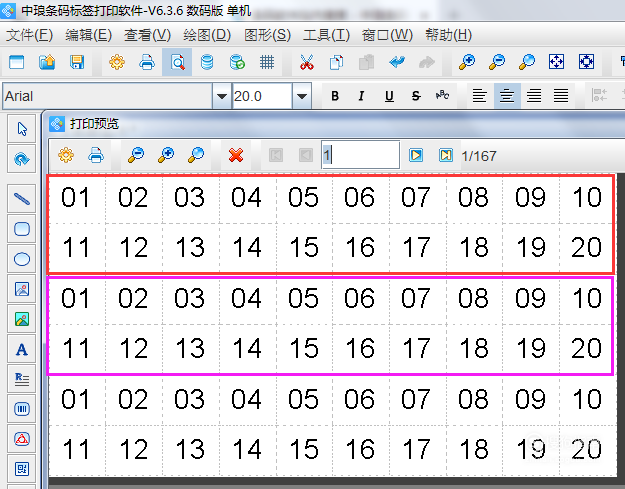Open the 帮助(H) menu
The width and height of the screenshot is (625, 489).
(x=448, y=35)
